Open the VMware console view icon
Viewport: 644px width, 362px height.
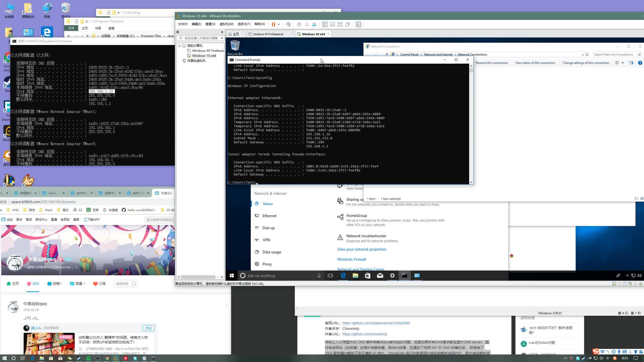(x=358, y=24)
